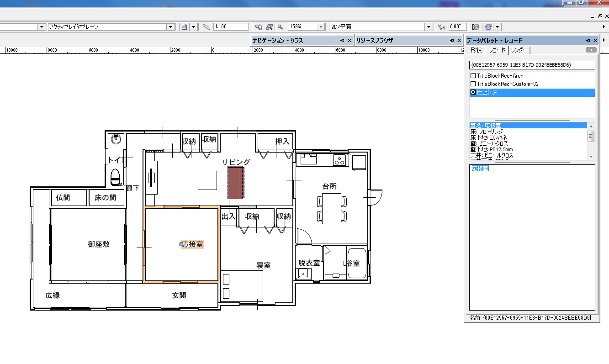Click the 1:100 layer scale field
The image size is (609, 364).
[230, 27]
